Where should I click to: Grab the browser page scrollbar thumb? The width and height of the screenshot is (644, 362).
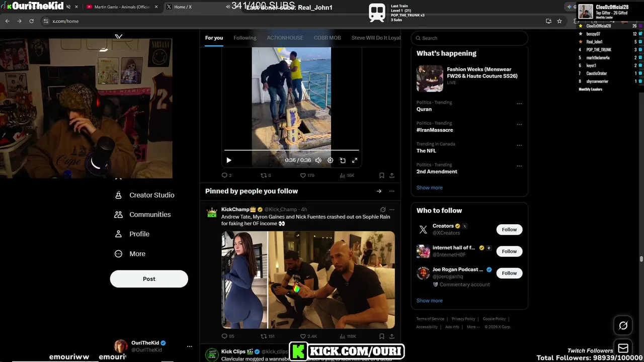[x=641, y=259]
